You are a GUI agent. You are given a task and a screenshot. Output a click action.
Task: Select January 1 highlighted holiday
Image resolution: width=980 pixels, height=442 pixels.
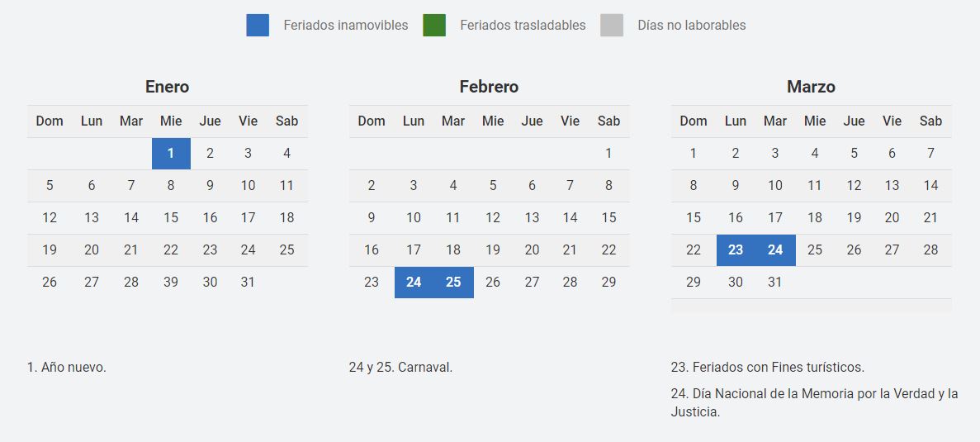tap(171, 153)
